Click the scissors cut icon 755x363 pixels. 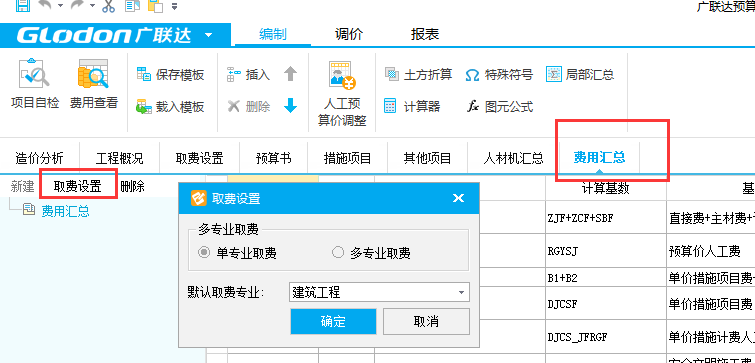(x=108, y=5)
